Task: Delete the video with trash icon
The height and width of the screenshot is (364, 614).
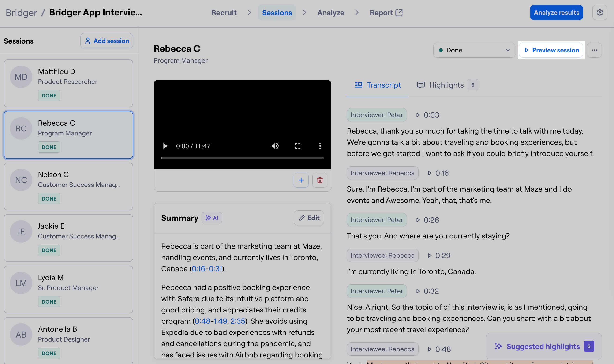Action: click(319, 180)
